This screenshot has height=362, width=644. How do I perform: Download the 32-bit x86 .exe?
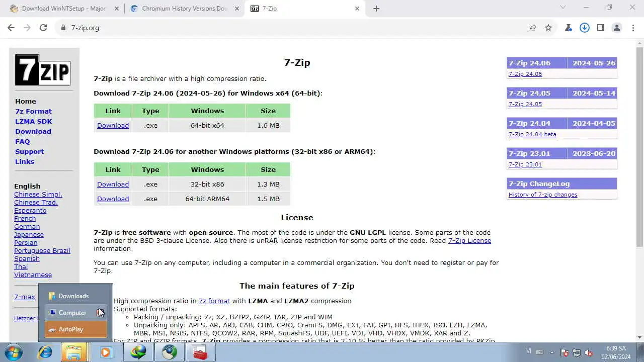coord(113,184)
